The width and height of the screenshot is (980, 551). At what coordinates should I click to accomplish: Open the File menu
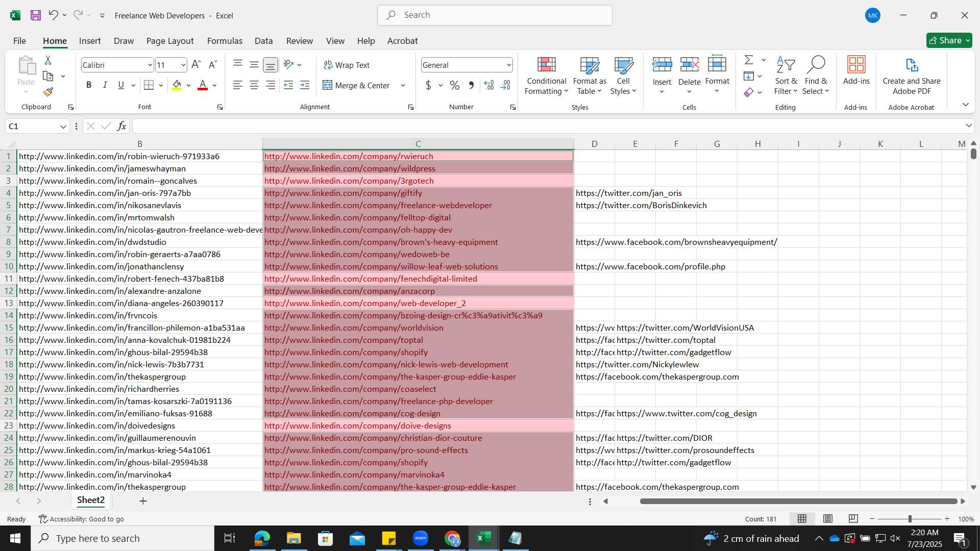[x=19, y=41]
